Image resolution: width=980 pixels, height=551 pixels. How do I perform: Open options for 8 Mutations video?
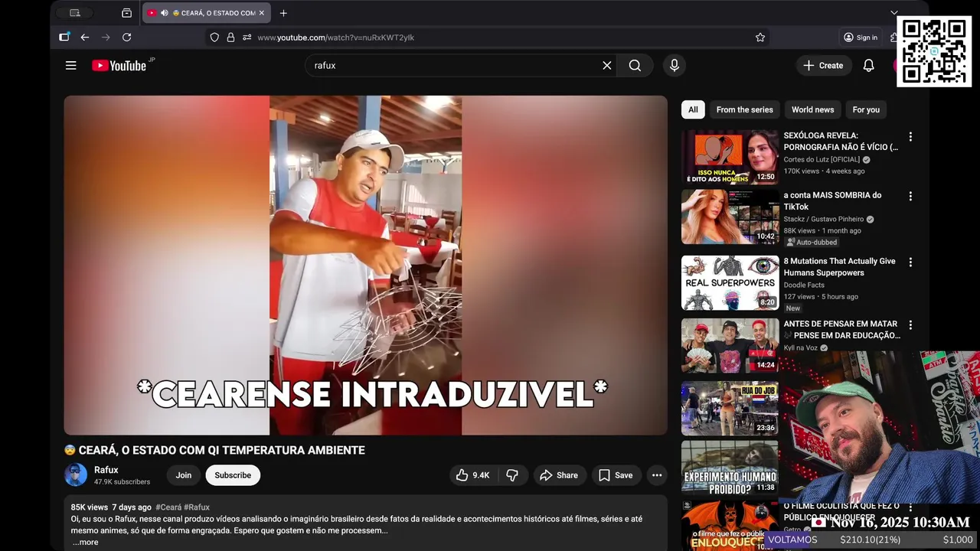point(910,262)
